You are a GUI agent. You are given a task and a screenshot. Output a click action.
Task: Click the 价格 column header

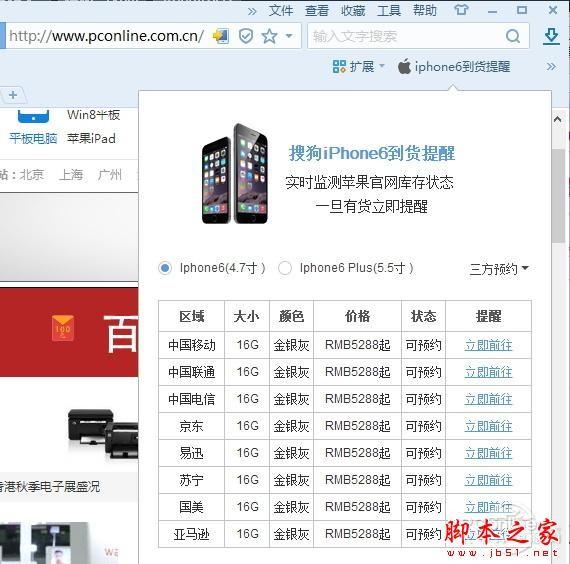(x=357, y=316)
